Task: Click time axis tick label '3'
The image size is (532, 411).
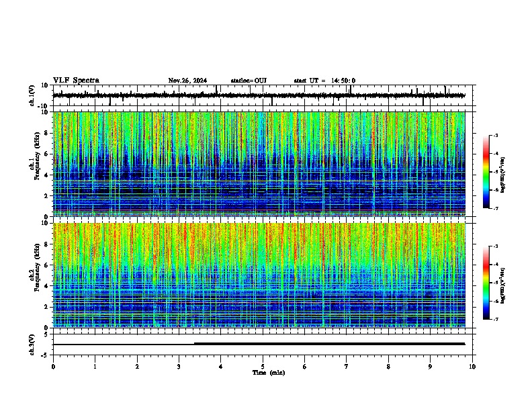Action: (179, 367)
